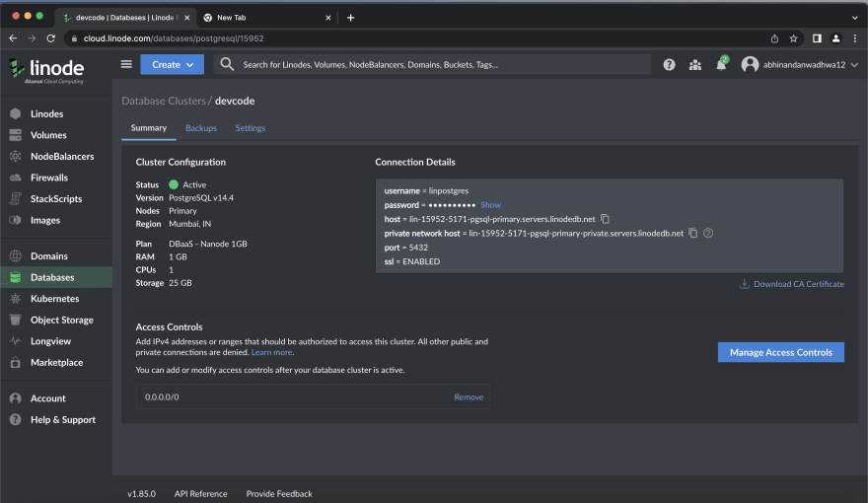Click the browser address bar
Screen dimensions: 868x503
click(x=415, y=38)
